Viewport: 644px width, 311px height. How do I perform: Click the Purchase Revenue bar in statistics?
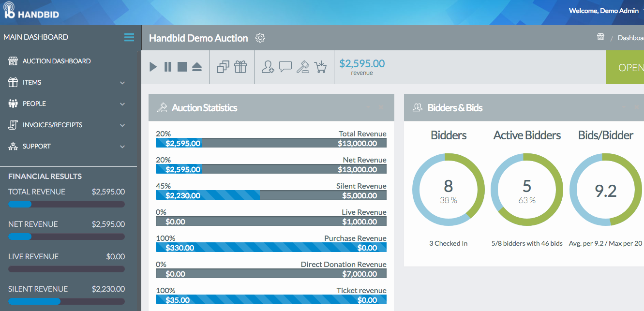271,248
